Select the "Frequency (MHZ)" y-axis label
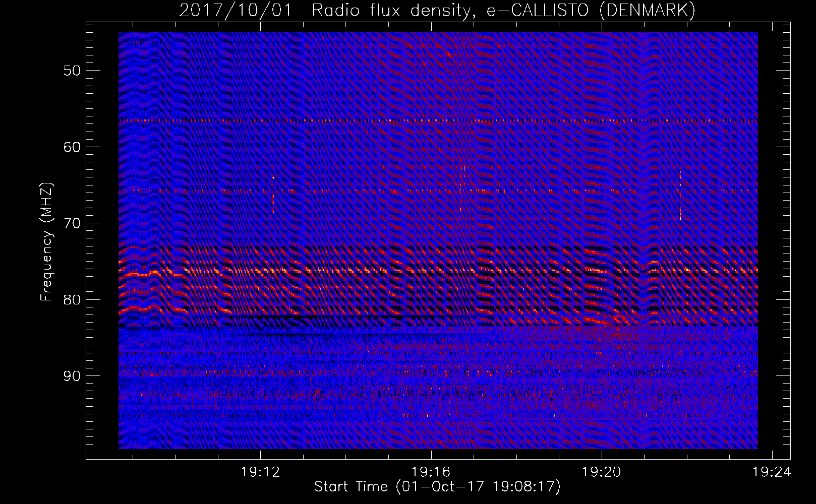Viewport: 816px width, 504px height. coord(46,242)
